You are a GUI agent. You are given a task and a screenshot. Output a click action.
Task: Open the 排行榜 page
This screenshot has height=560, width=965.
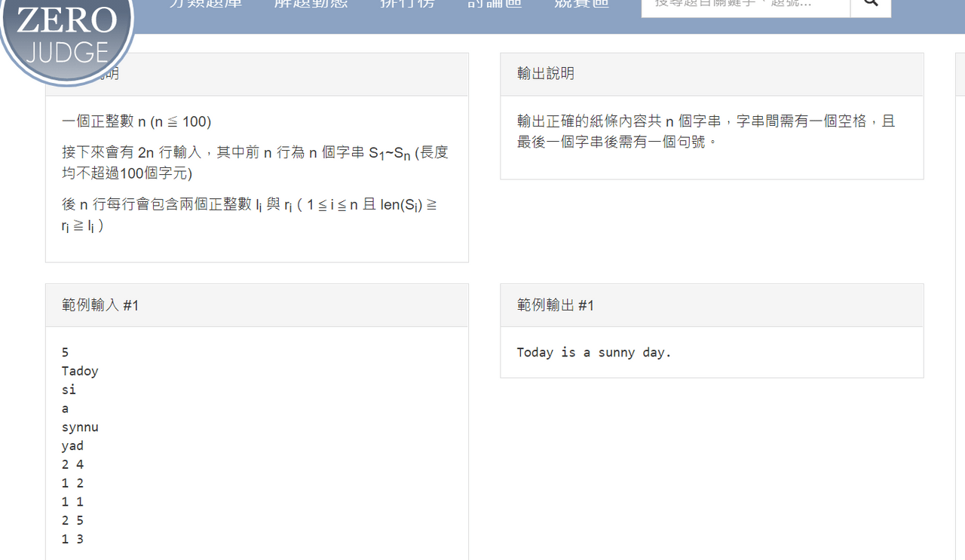pyautogui.click(x=407, y=5)
